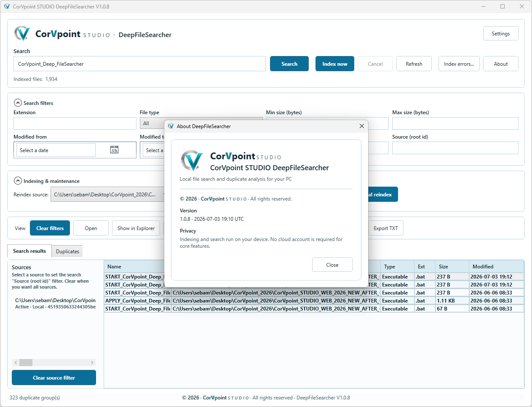Viewport: 532px width, 407px height.
Task: Close the About DeepFileSearcher dialog with X
Action: pos(361,126)
